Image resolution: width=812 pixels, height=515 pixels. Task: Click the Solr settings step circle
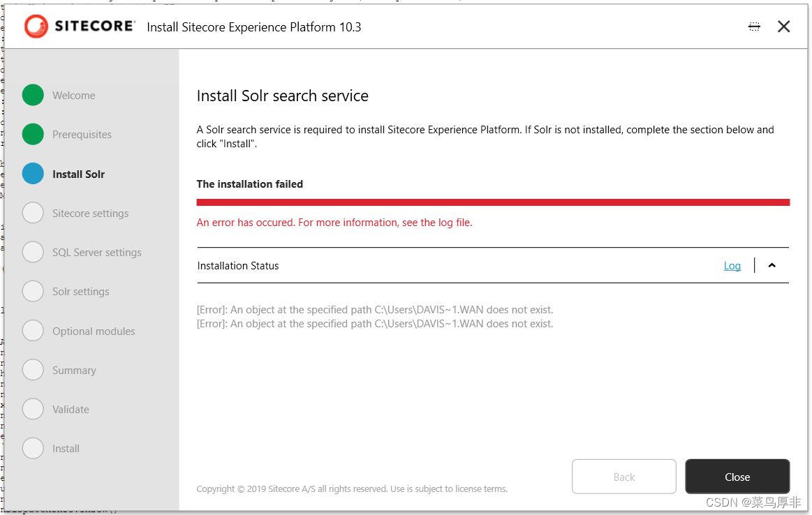point(33,291)
